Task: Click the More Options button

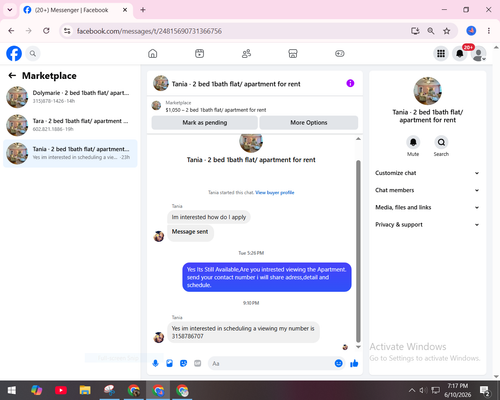Action: tap(309, 122)
